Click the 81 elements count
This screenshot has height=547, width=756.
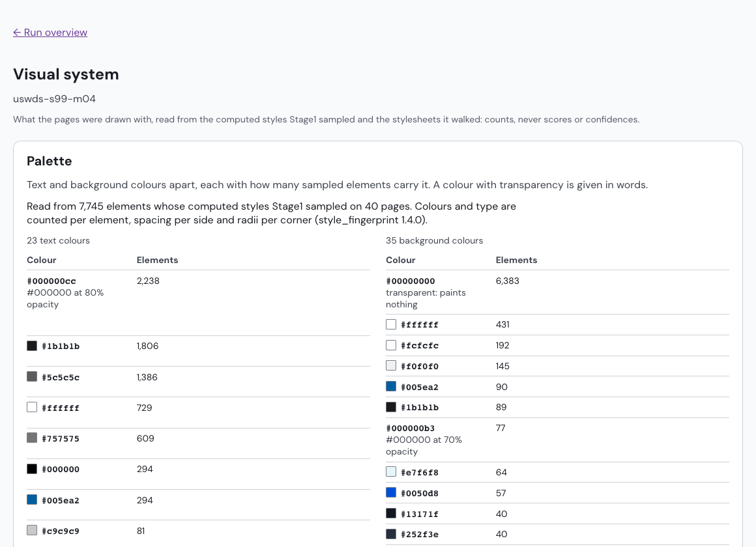click(x=141, y=531)
